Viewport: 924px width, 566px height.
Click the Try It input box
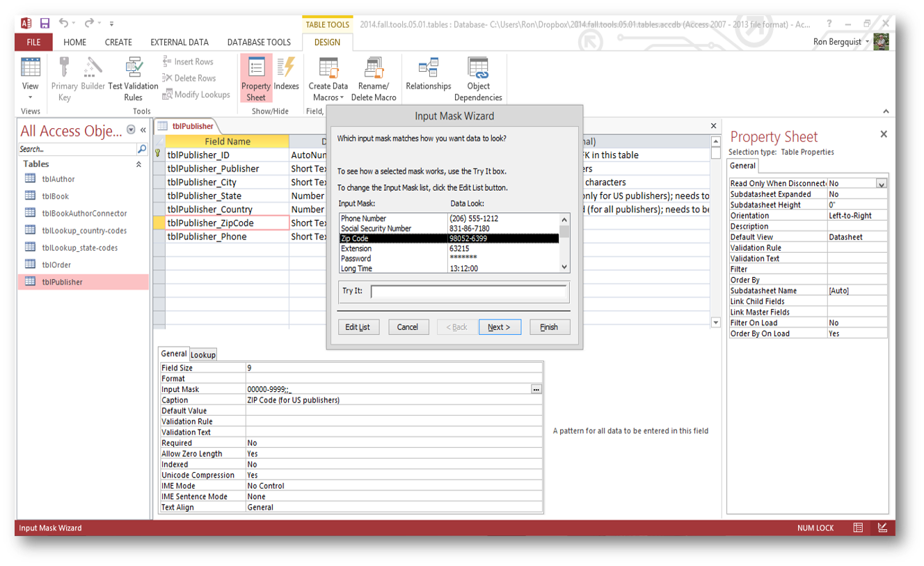(x=468, y=292)
